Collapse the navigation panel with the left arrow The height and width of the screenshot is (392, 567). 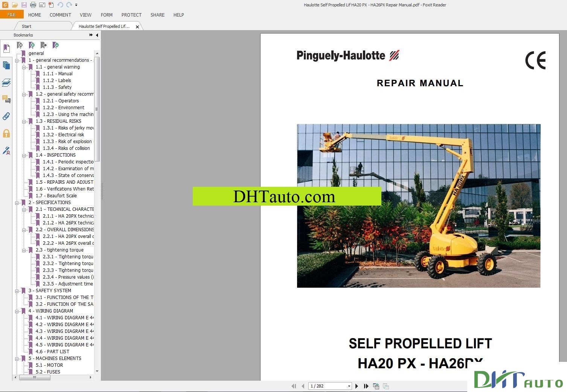pos(97,35)
